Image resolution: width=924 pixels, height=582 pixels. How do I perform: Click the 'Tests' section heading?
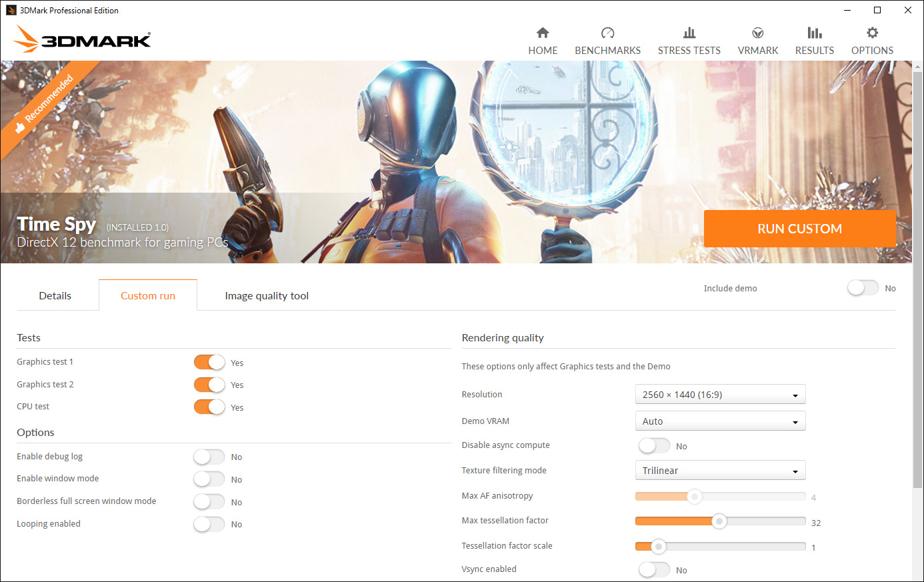tap(29, 338)
